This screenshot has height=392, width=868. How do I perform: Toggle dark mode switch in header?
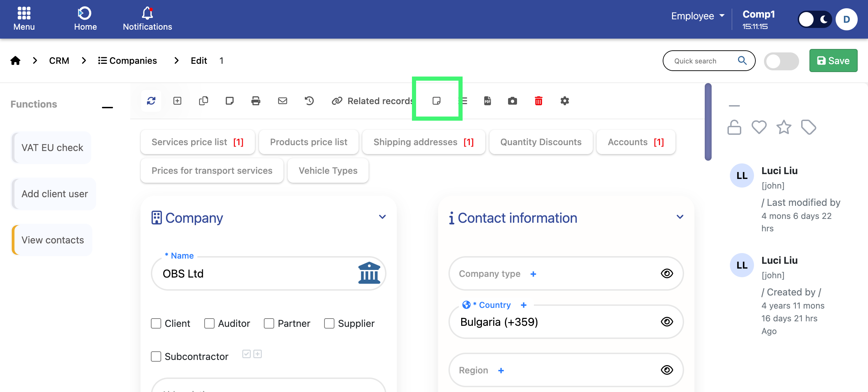(x=815, y=19)
